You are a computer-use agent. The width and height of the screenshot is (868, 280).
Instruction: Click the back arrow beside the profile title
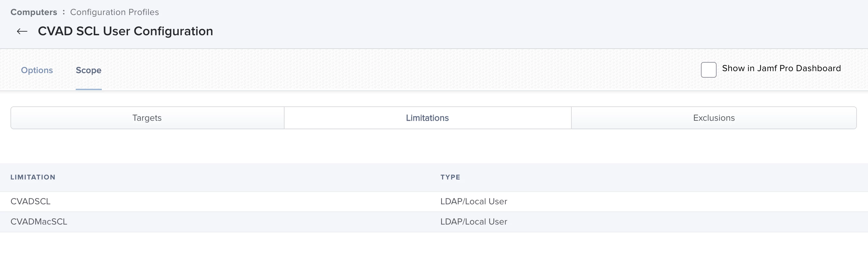pyautogui.click(x=22, y=31)
